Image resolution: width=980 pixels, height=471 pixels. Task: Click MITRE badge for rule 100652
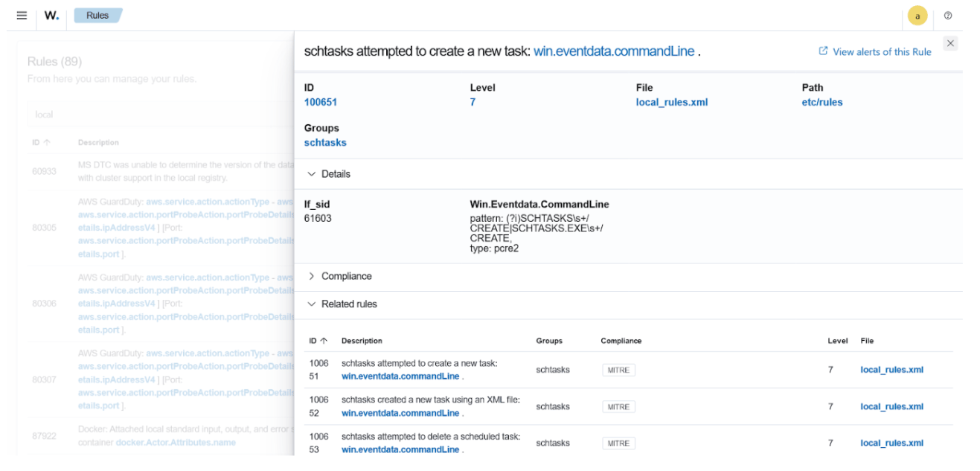(x=618, y=407)
